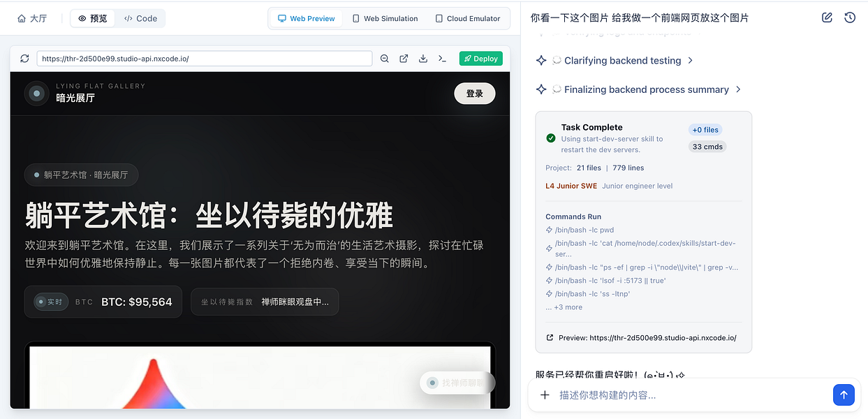Click sparkle icon beside Clarifying backend testing
The height and width of the screenshot is (419, 868).
pos(541,61)
